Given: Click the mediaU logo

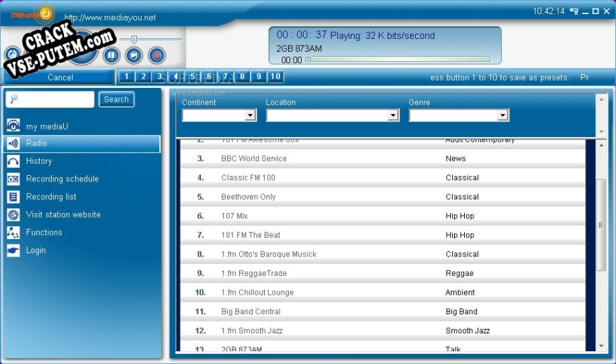Looking at the screenshot, I should pos(33,14).
